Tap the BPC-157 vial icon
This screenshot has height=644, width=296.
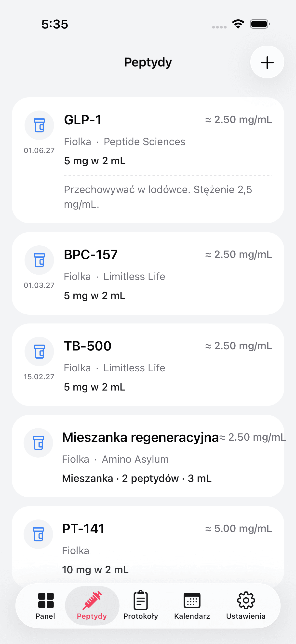coord(39,260)
